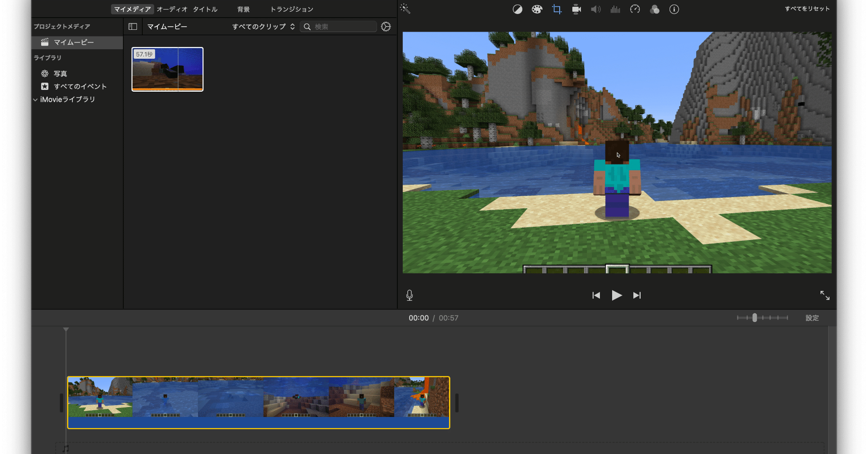This screenshot has height=454, width=868.
Task: Switch to the トランジション tab
Action: (x=292, y=9)
